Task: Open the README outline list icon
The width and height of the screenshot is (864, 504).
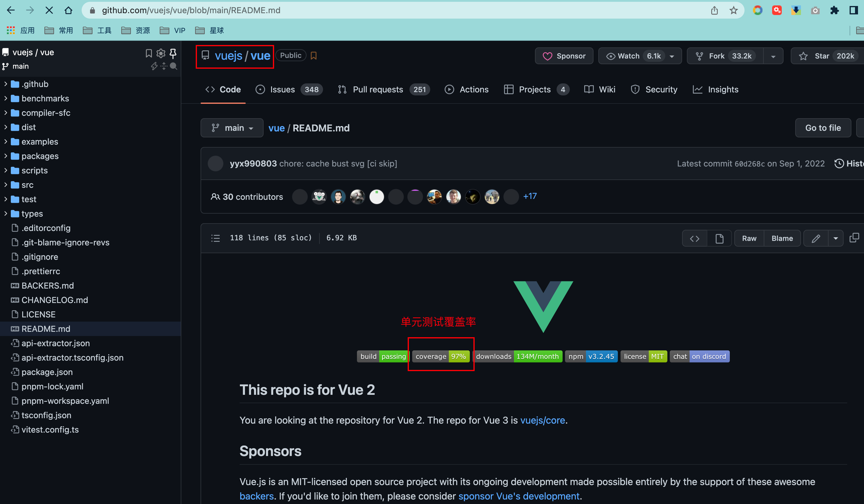Action: pyautogui.click(x=215, y=238)
